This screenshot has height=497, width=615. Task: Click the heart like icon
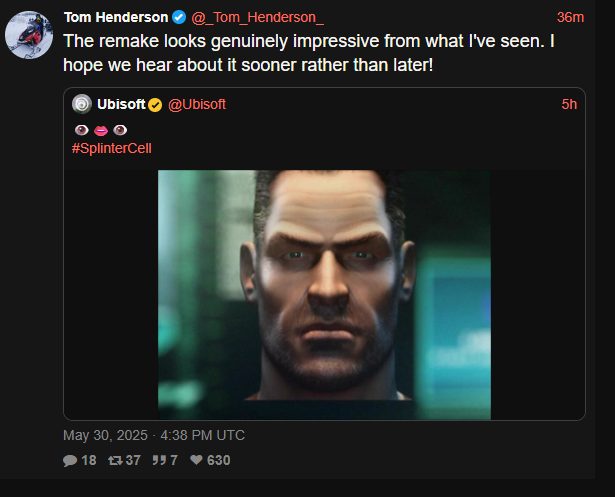pyautogui.click(x=195, y=460)
